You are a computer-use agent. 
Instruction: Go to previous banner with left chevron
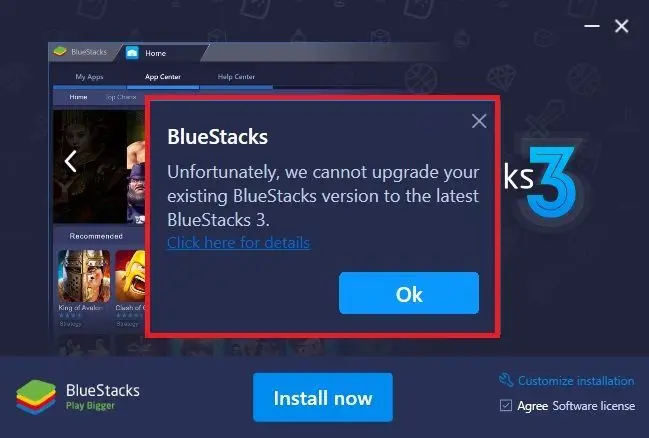click(71, 161)
